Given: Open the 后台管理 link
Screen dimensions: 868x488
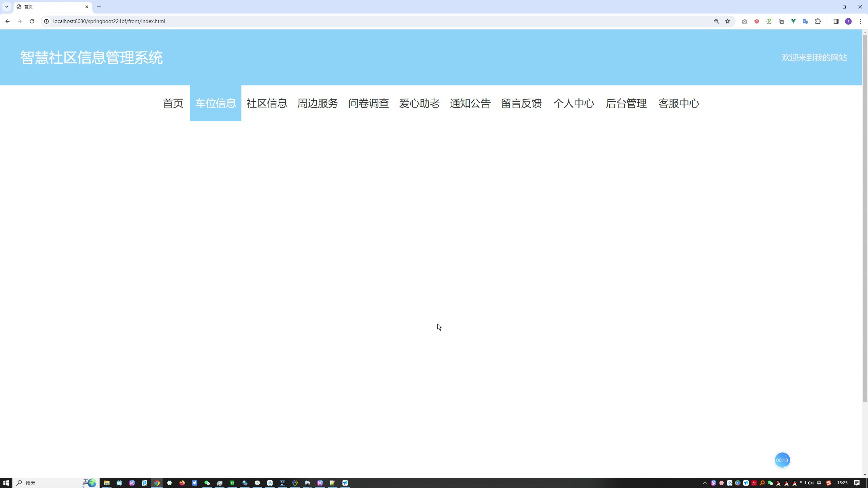Looking at the screenshot, I should point(626,103).
